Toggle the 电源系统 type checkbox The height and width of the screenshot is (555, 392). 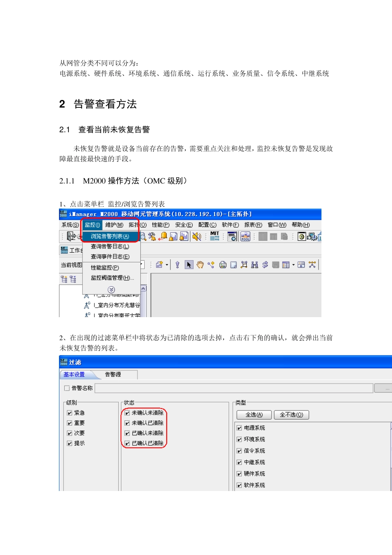click(239, 428)
